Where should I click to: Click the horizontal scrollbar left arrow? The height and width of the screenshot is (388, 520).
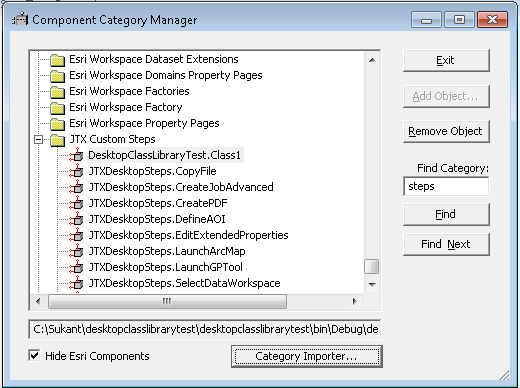38,302
